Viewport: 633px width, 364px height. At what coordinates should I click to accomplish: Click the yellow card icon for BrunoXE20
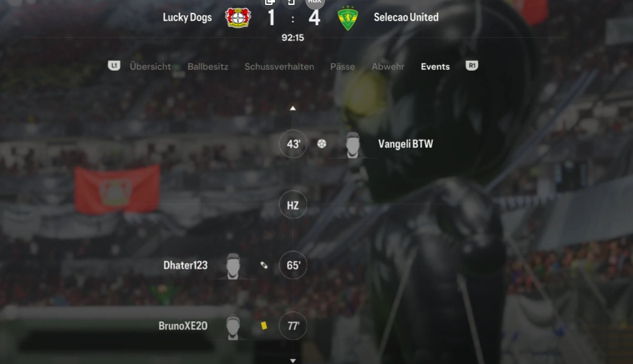[x=264, y=326]
